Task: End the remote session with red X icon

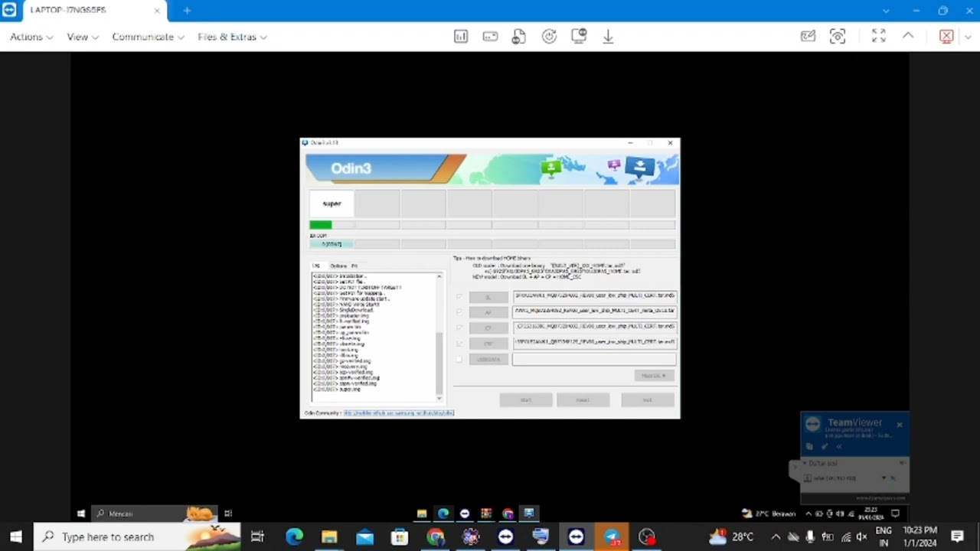Action: click(x=946, y=37)
